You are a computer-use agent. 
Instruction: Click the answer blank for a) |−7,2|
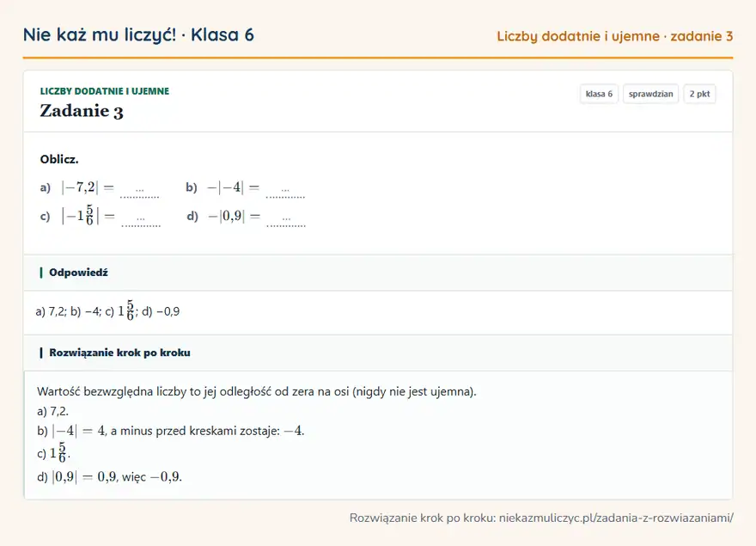(x=139, y=192)
